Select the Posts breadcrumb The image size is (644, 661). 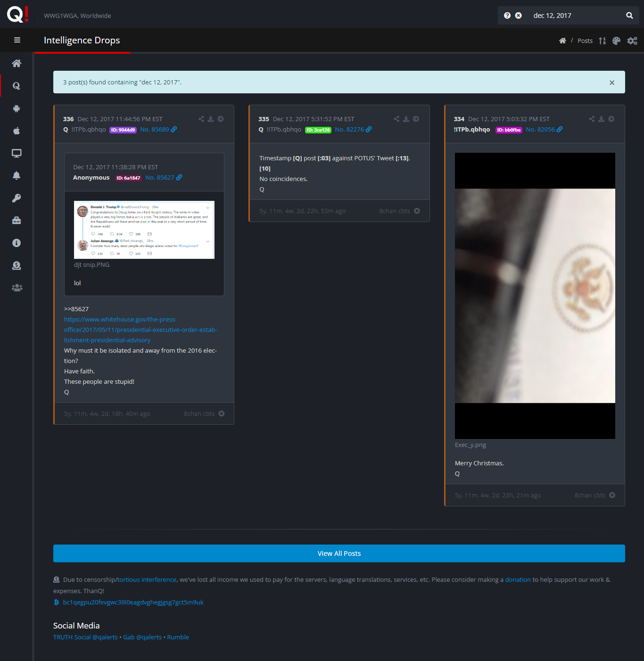tap(585, 41)
